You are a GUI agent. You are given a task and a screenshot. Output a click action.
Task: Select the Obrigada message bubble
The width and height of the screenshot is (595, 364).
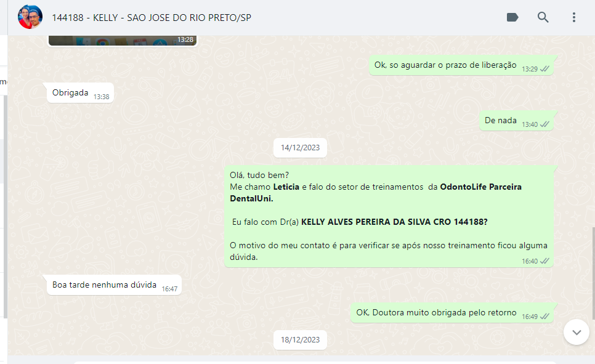coord(80,93)
